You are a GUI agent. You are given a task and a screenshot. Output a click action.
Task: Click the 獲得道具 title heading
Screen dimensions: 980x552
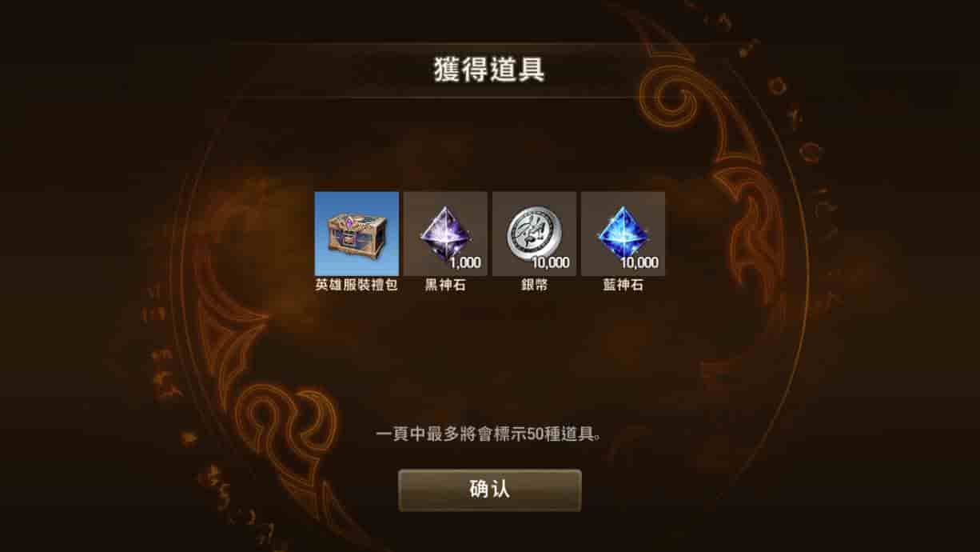click(x=489, y=70)
